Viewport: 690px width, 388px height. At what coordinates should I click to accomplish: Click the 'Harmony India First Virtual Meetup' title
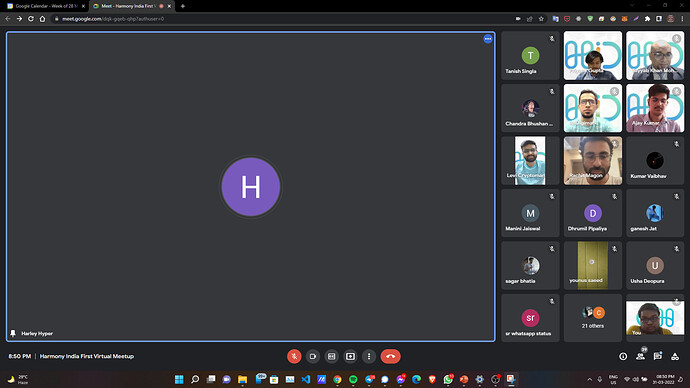click(x=87, y=356)
